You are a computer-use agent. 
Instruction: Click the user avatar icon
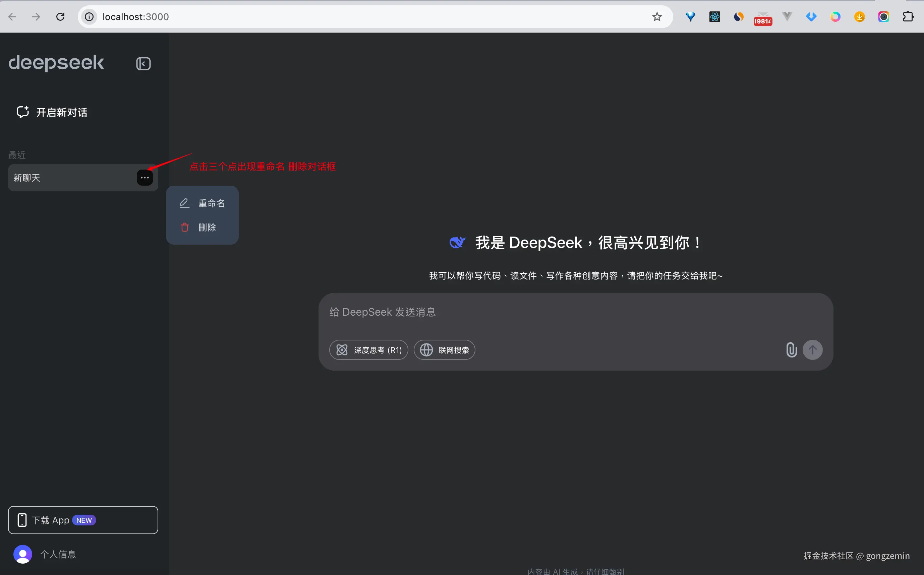tap(23, 554)
